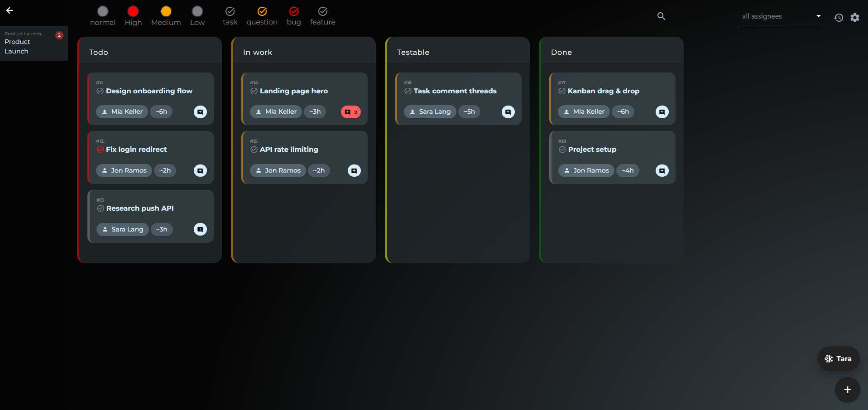Screen dimensions: 868x410
Task: Toggle the task type filter
Action: tap(230, 16)
